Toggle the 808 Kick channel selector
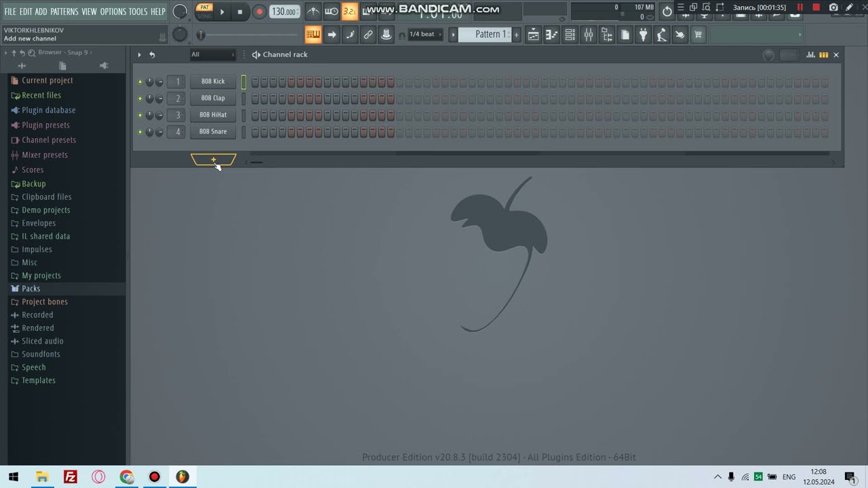Image resolution: width=868 pixels, height=488 pixels. pyautogui.click(x=243, y=82)
